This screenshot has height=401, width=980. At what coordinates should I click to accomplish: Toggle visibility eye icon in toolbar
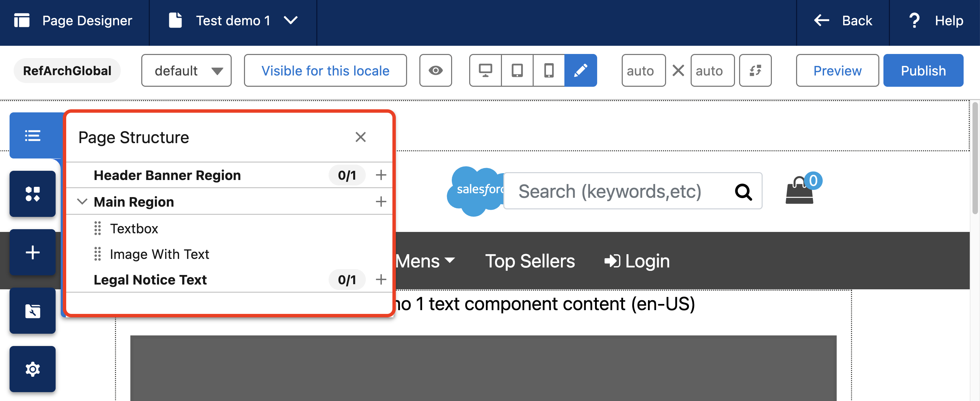pyautogui.click(x=436, y=70)
